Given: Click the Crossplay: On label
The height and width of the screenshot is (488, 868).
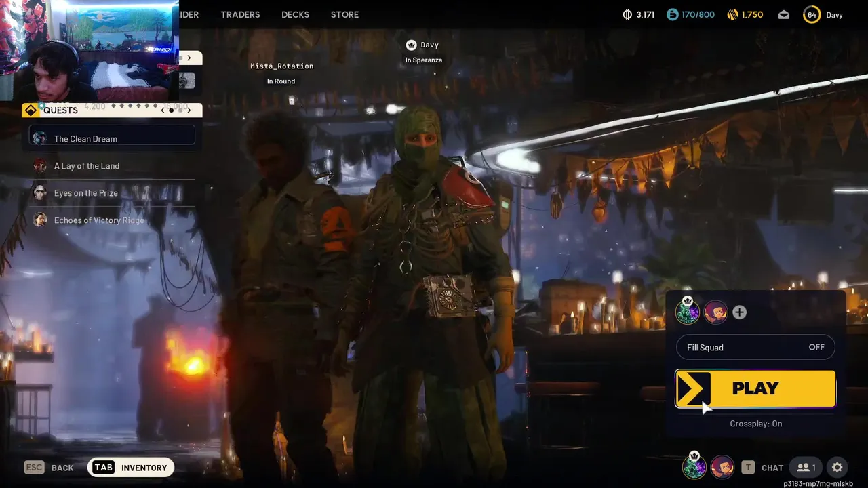Looking at the screenshot, I should click(756, 424).
